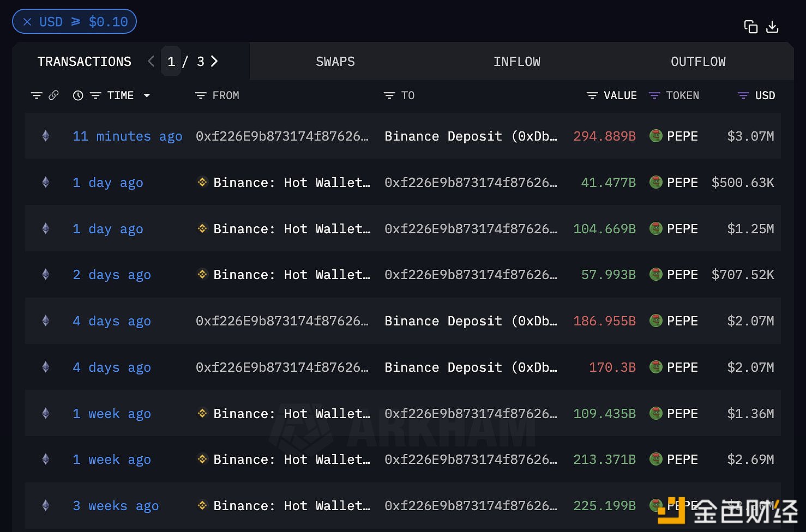806x532 pixels.
Task: Open Binance Hot Wallet in 41.477B row
Action: pos(292,183)
